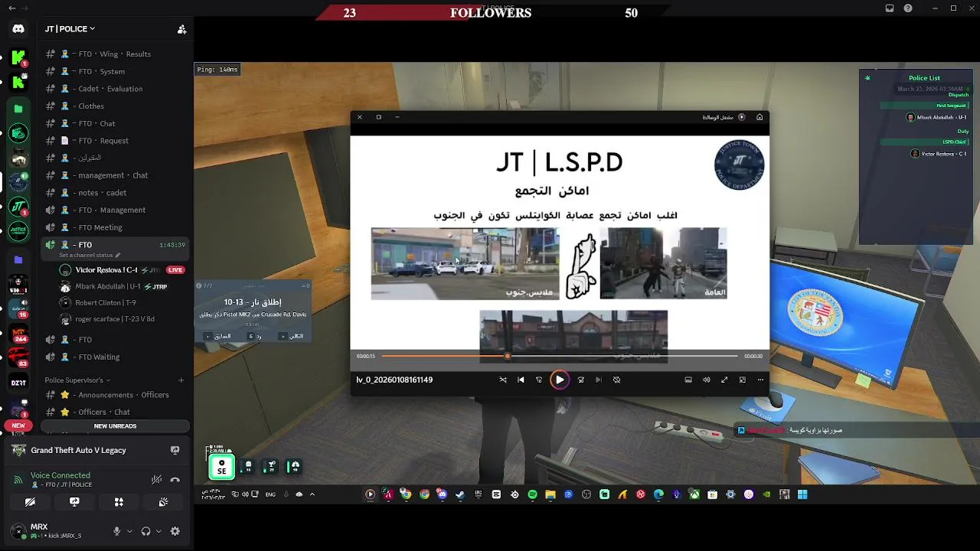Screen dimensions: 980x551
Task: Join FTO Waiting voice channel
Action: pos(115,357)
